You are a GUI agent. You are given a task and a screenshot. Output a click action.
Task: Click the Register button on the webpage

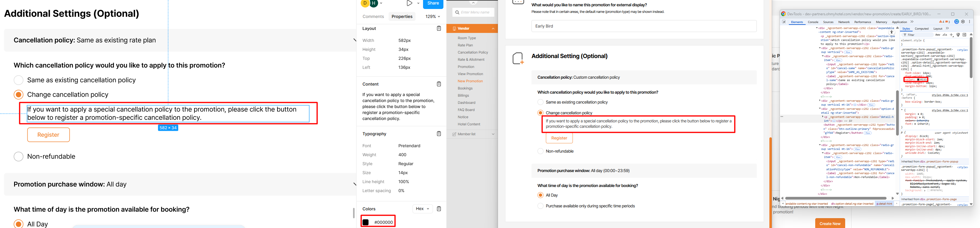coord(559,138)
